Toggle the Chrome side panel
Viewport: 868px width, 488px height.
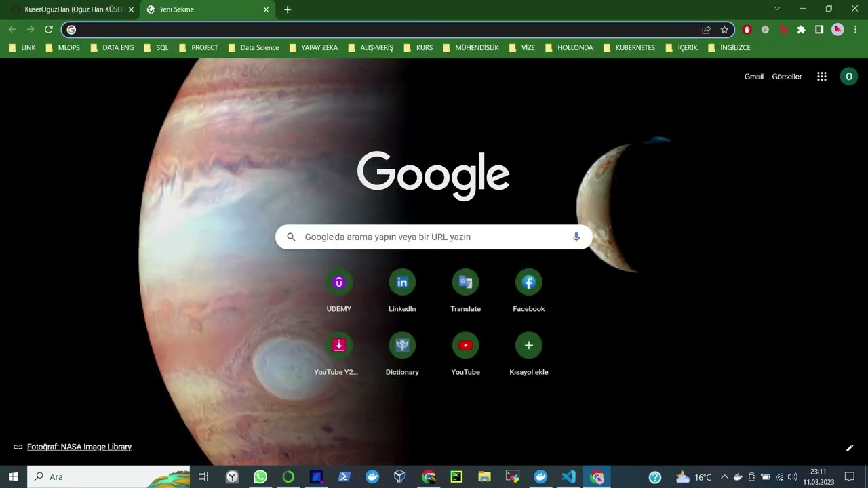pyautogui.click(x=819, y=29)
